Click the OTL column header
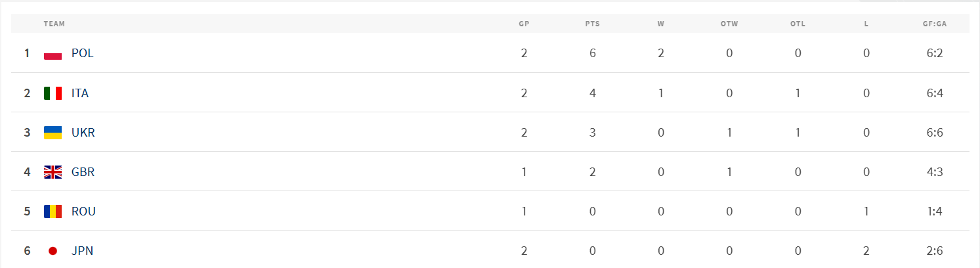The height and width of the screenshot is (268, 980). click(798, 24)
